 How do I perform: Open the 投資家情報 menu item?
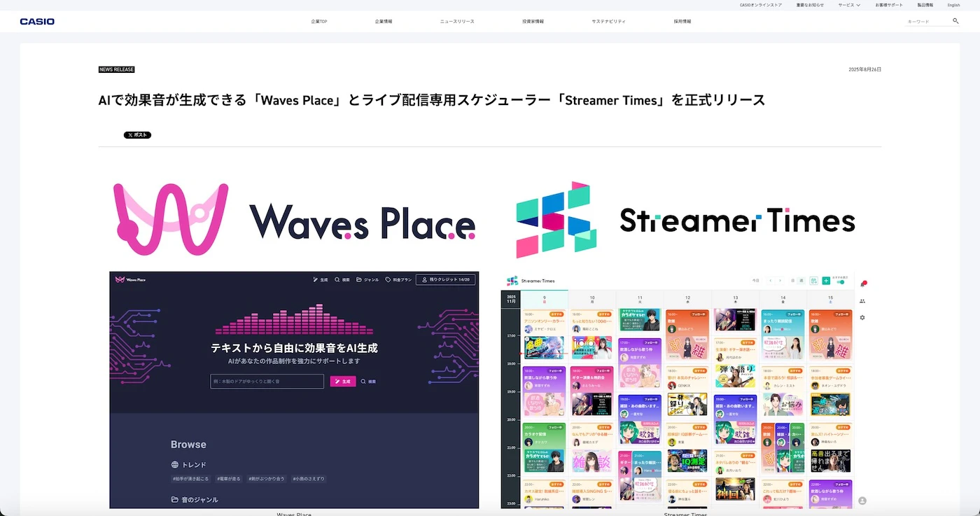533,22
